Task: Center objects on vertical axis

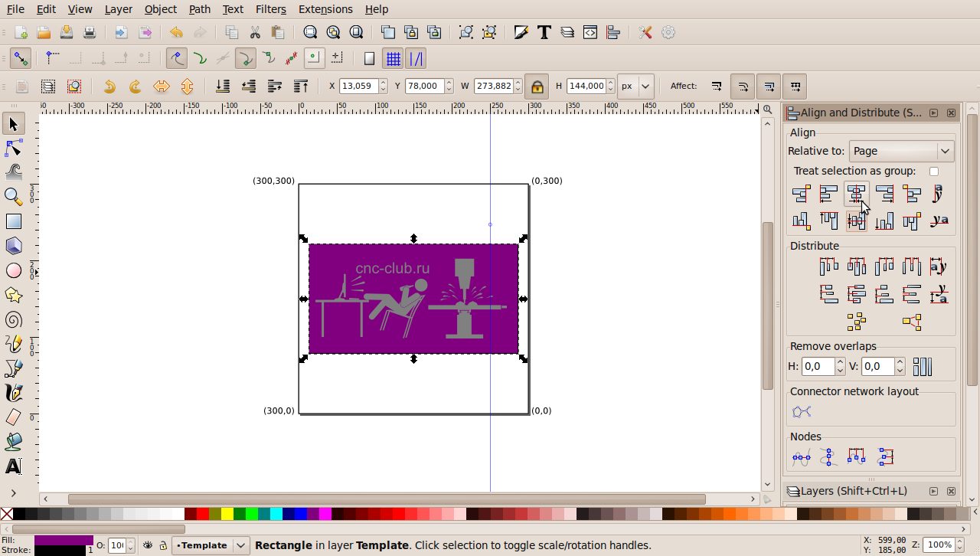Action: coord(857,194)
